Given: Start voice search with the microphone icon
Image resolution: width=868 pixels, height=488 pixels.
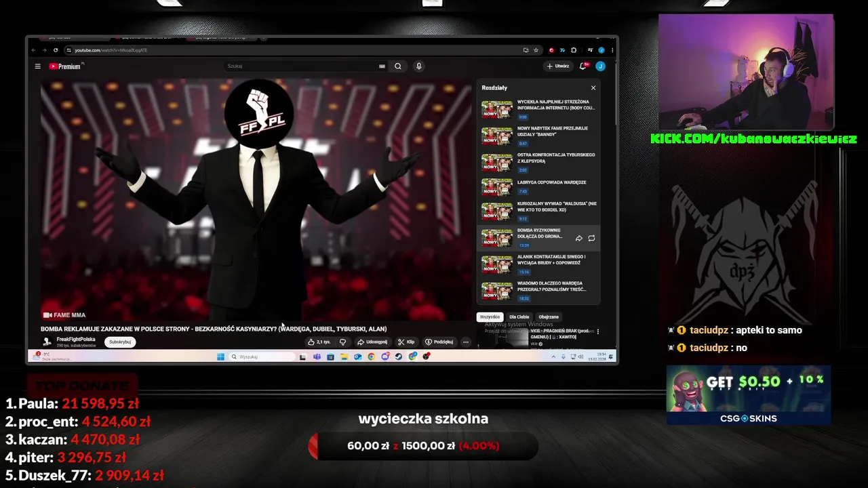Looking at the screenshot, I should point(418,66).
